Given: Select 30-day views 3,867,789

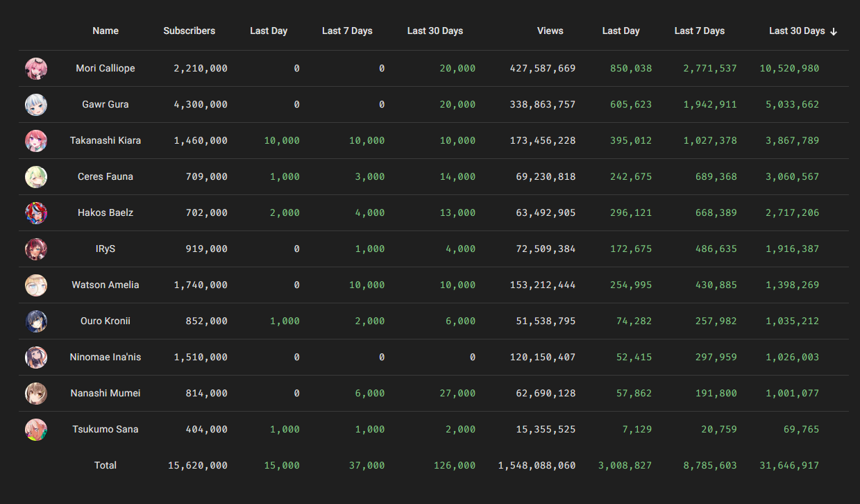Looking at the screenshot, I should coord(792,140).
